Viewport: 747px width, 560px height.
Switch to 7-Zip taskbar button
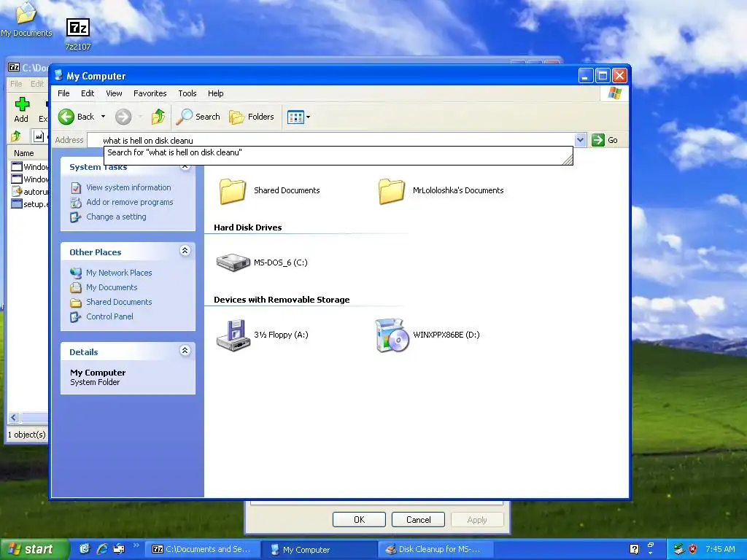203,549
